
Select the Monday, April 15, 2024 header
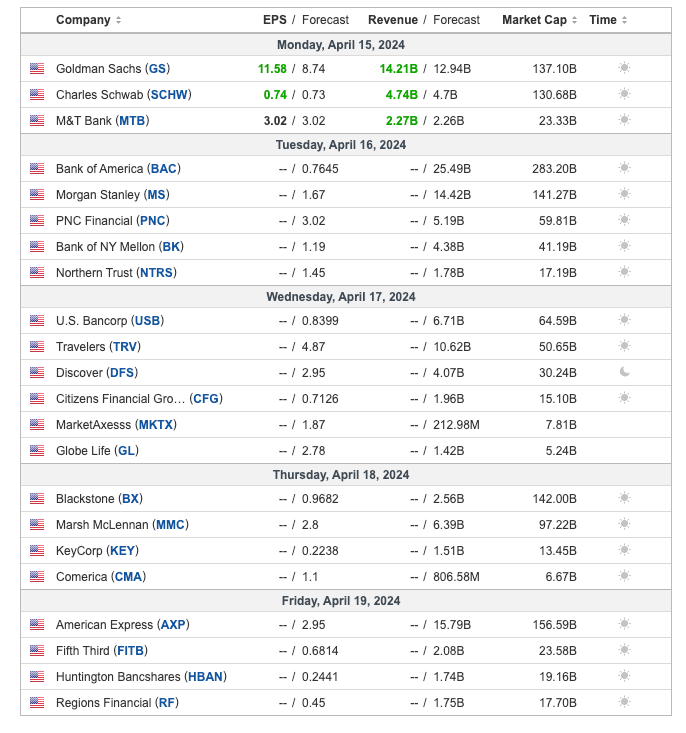click(341, 45)
